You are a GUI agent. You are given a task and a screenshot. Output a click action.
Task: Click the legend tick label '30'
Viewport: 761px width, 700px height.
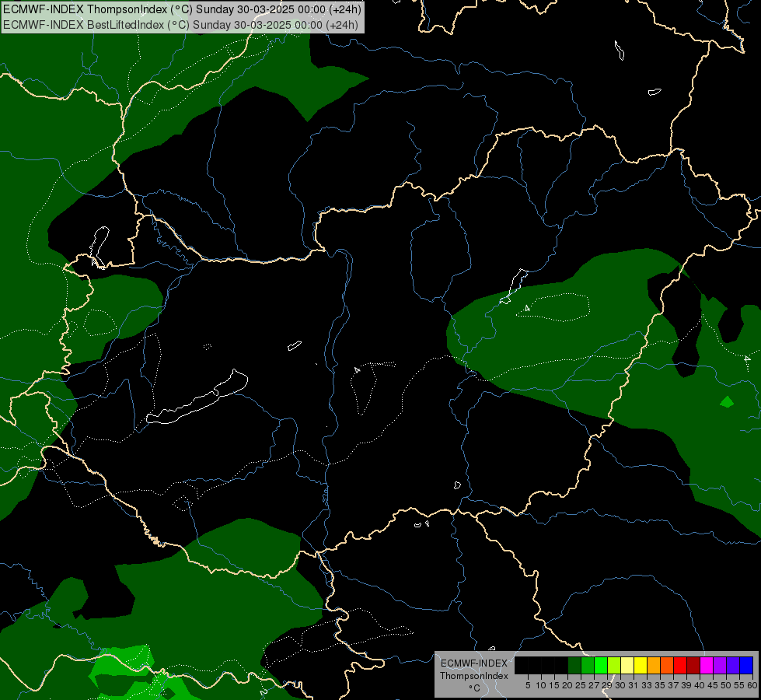[x=620, y=685]
